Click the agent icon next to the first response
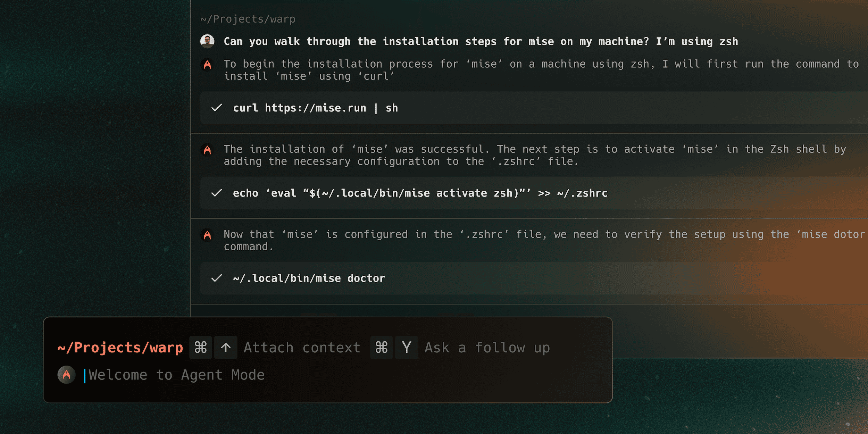The height and width of the screenshot is (434, 868). pyautogui.click(x=207, y=65)
